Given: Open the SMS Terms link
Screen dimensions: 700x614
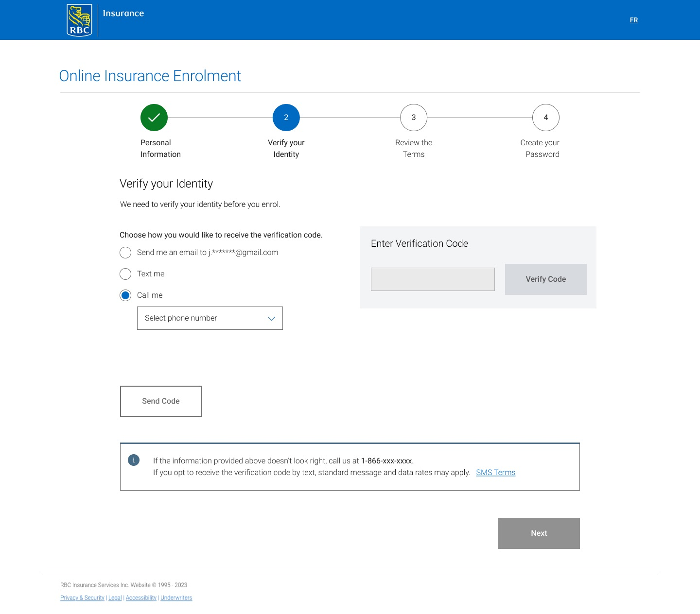Looking at the screenshot, I should [x=496, y=473].
